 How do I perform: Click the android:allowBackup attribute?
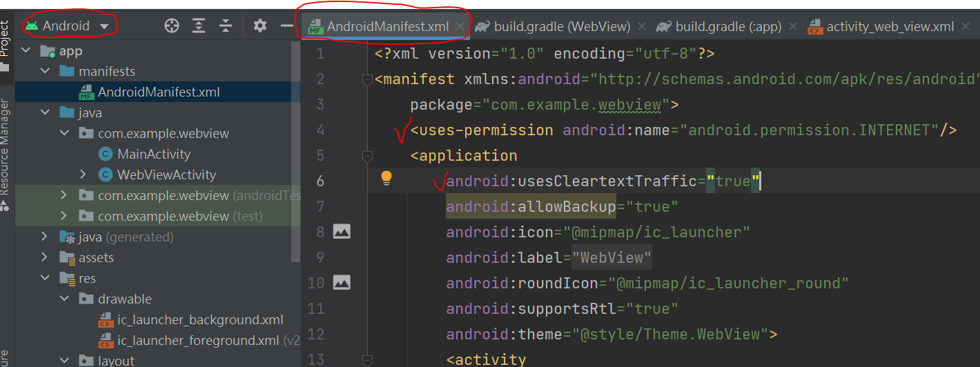coord(531,207)
